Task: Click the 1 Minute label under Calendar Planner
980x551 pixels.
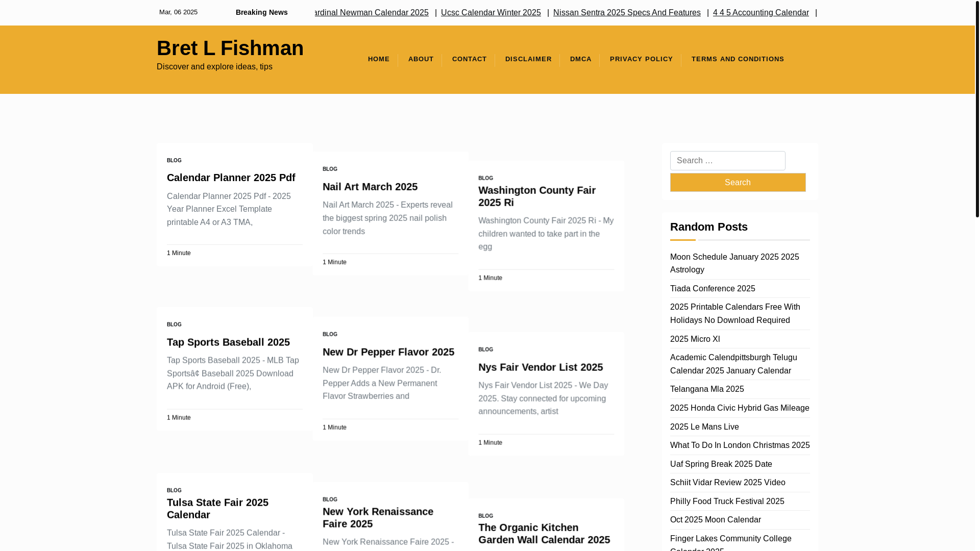Action: pos(179,253)
